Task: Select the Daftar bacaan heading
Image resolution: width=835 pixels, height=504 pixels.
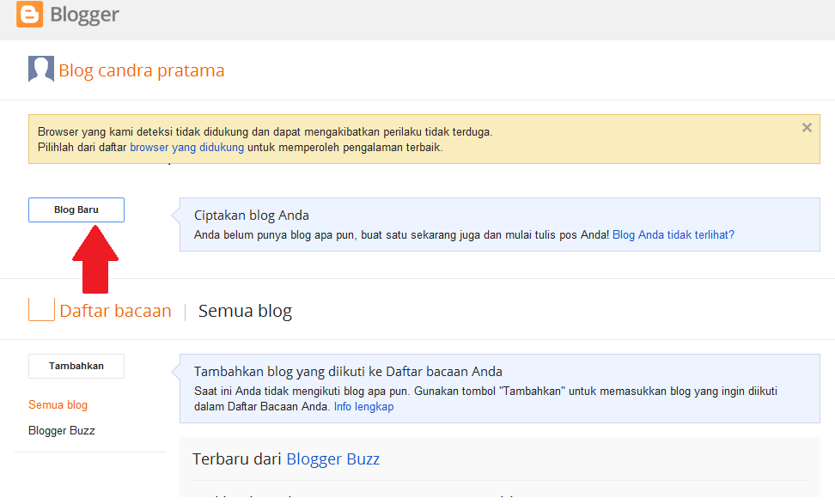Action: click(x=116, y=311)
